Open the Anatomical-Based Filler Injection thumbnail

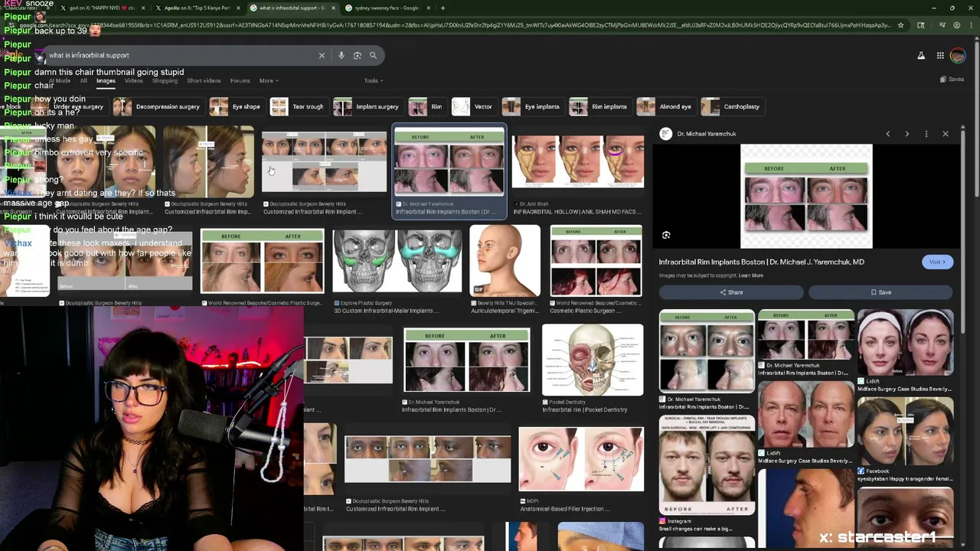[581, 458]
